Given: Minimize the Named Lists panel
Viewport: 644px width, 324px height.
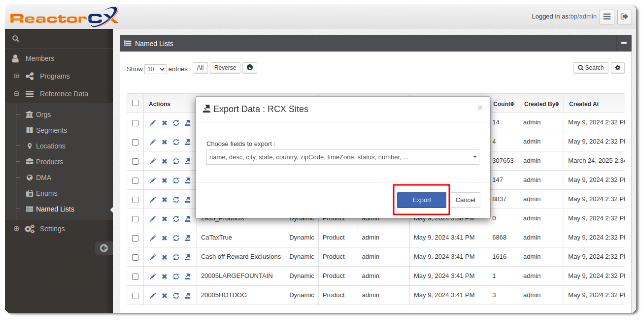Looking at the screenshot, I should (624, 43).
